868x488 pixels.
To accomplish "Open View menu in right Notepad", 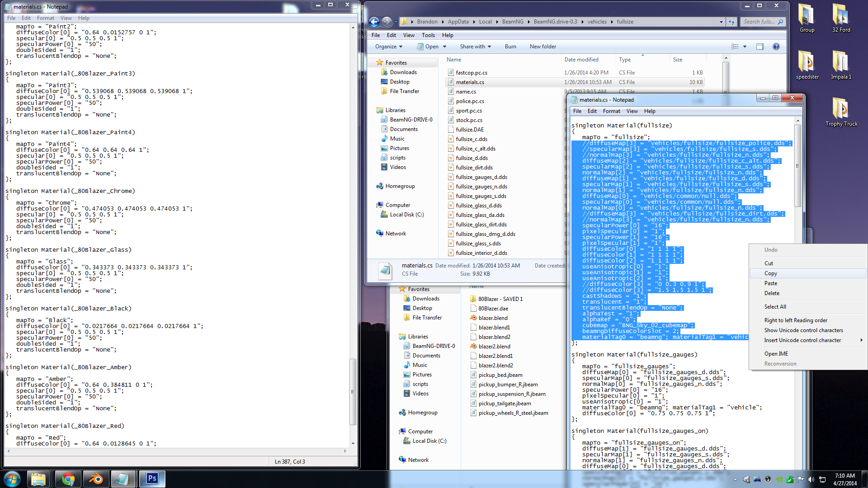I will (632, 111).
